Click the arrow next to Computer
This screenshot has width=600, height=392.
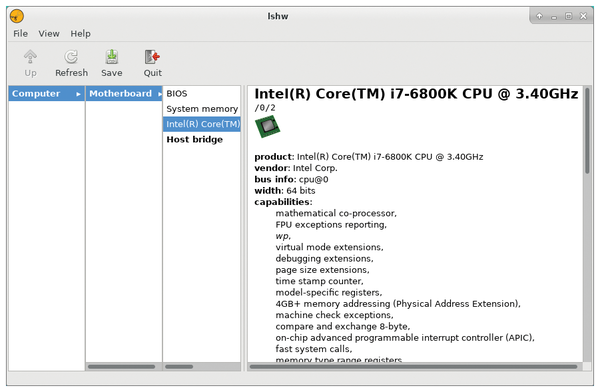click(78, 94)
